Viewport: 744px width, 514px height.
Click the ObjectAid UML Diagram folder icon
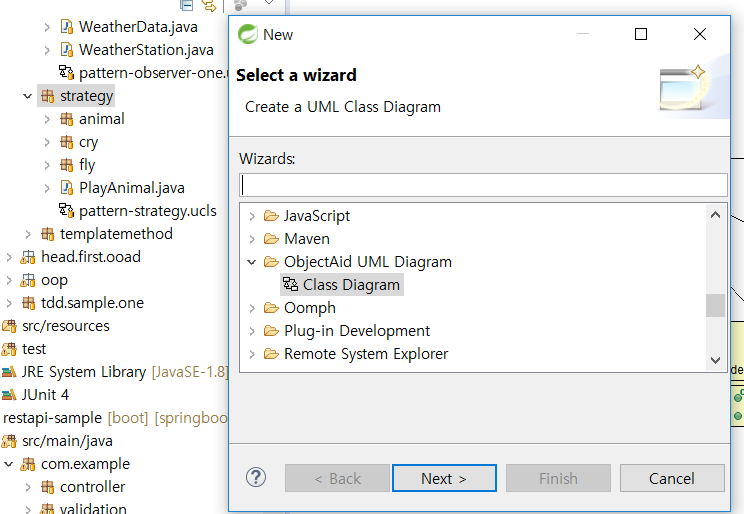[271, 262]
